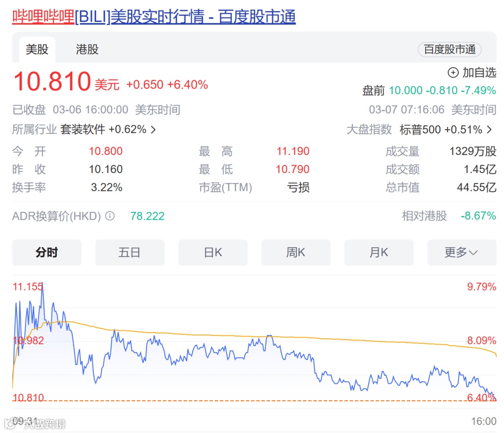Select the 五日 chart tab

[x=130, y=252]
